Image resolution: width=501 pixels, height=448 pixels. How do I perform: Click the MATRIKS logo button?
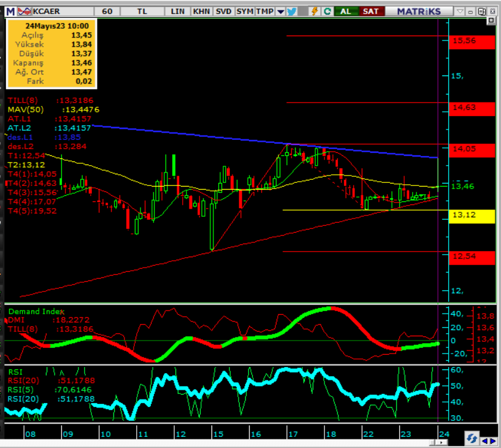point(419,12)
